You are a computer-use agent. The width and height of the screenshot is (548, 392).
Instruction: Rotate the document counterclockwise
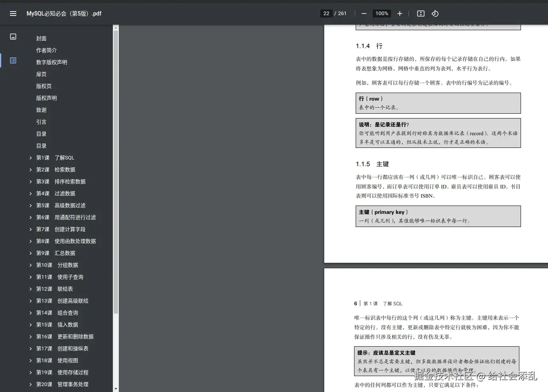(435, 14)
